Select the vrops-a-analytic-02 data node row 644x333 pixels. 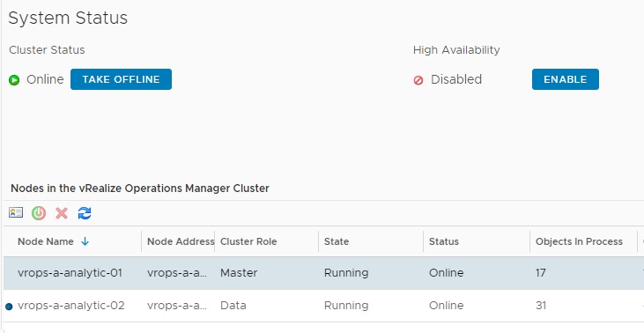pyautogui.click(x=323, y=306)
